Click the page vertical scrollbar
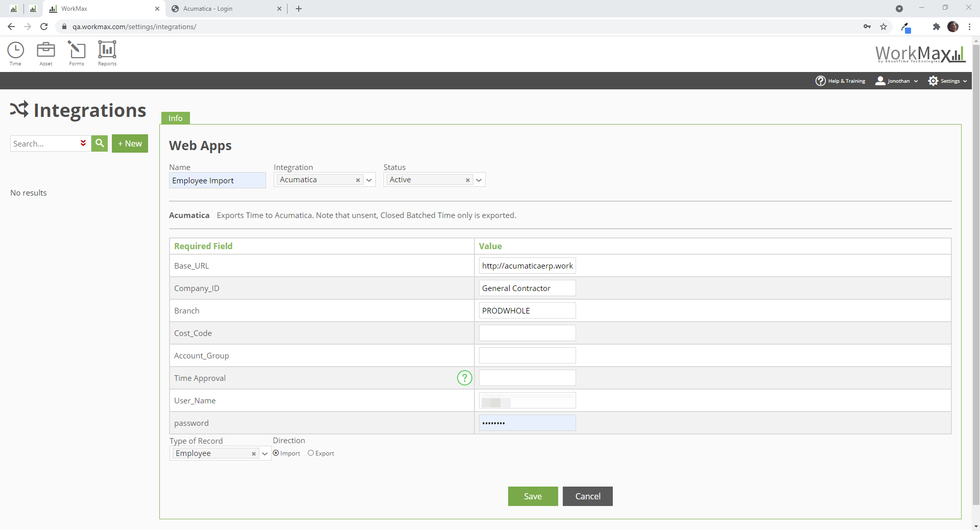Image resolution: width=980 pixels, height=531 pixels. tap(976, 276)
